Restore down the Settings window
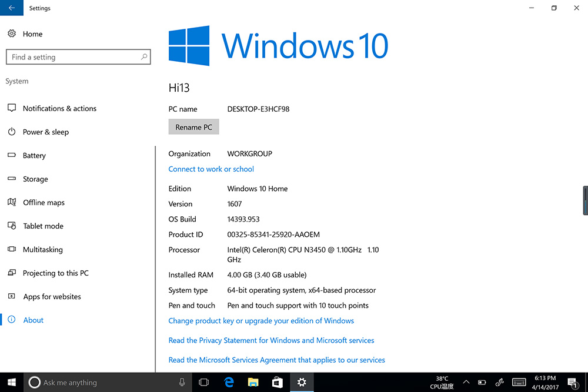The image size is (588, 392). (554, 8)
